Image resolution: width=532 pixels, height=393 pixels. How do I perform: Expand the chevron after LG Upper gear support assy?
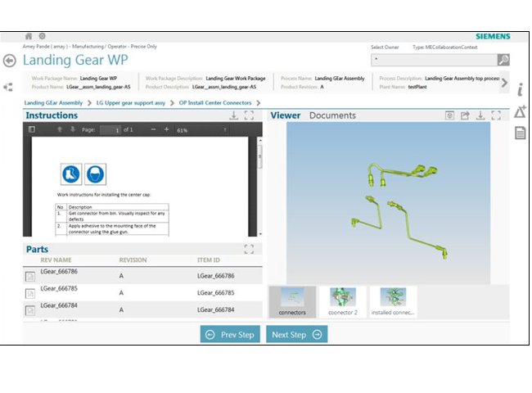click(172, 103)
